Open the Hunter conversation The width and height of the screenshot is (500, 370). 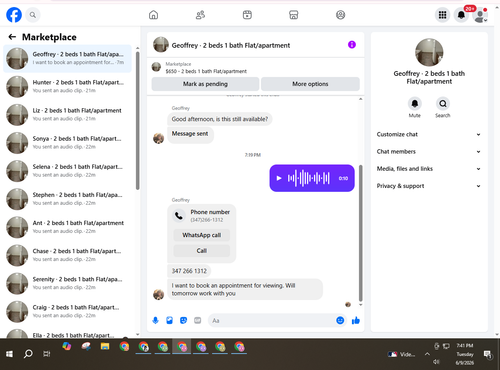[x=67, y=86]
